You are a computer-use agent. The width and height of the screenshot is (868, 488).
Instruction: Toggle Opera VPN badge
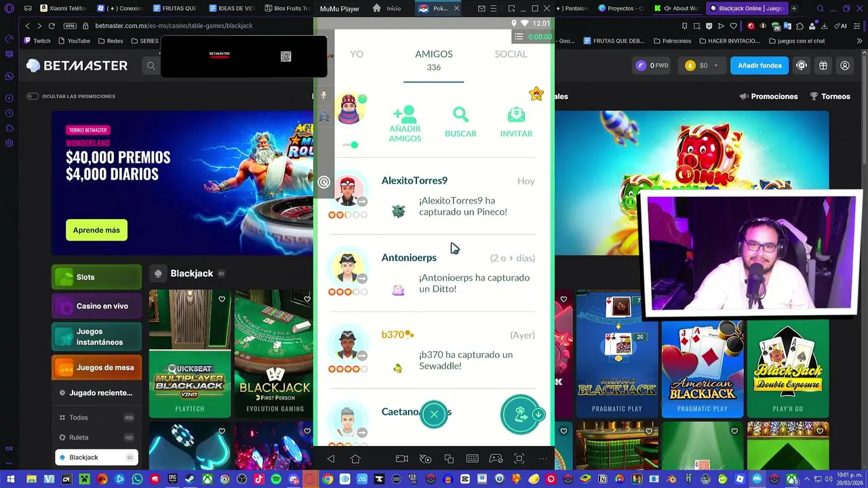tap(70, 26)
